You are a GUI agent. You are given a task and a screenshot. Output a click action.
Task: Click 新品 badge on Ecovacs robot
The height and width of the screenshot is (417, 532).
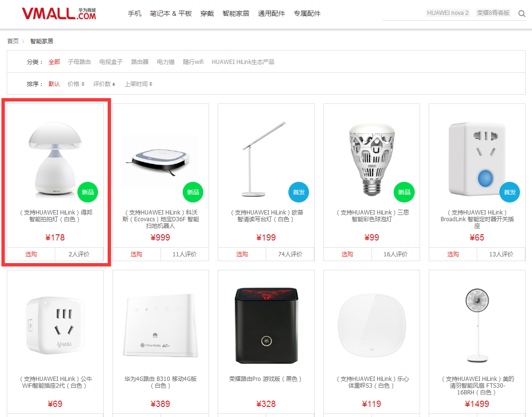(193, 192)
